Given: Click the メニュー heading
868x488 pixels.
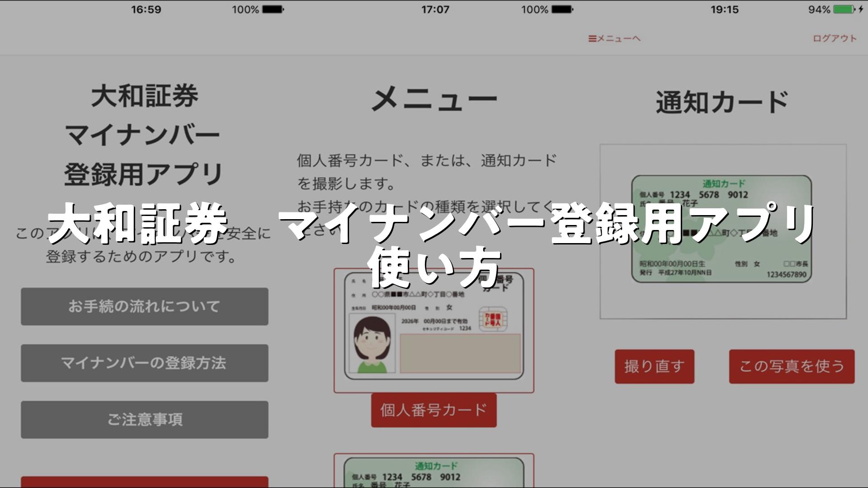Looking at the screenshot, I should tap(434, 100).
